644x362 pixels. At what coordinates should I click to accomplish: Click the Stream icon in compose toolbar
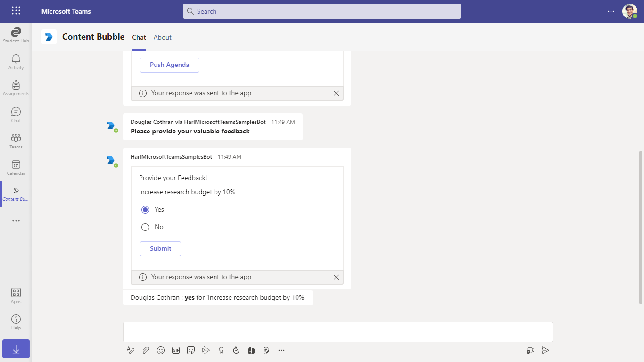(206, 350)
